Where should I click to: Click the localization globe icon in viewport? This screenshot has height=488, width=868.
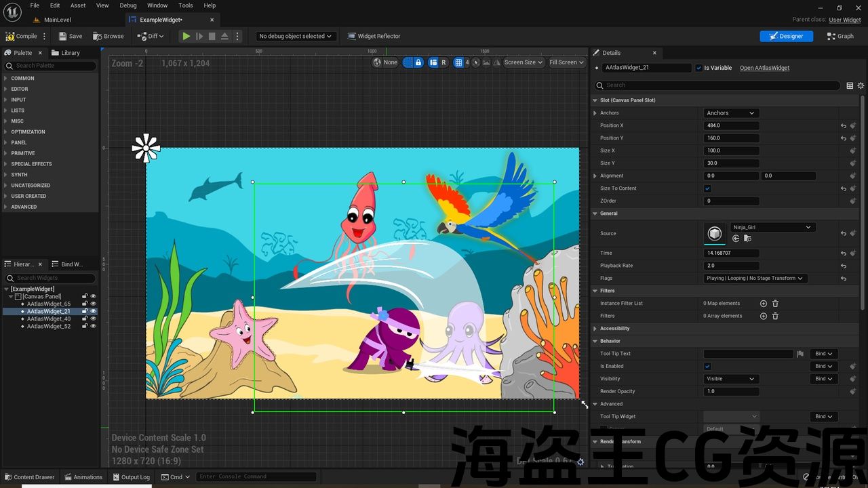(377, 62)
